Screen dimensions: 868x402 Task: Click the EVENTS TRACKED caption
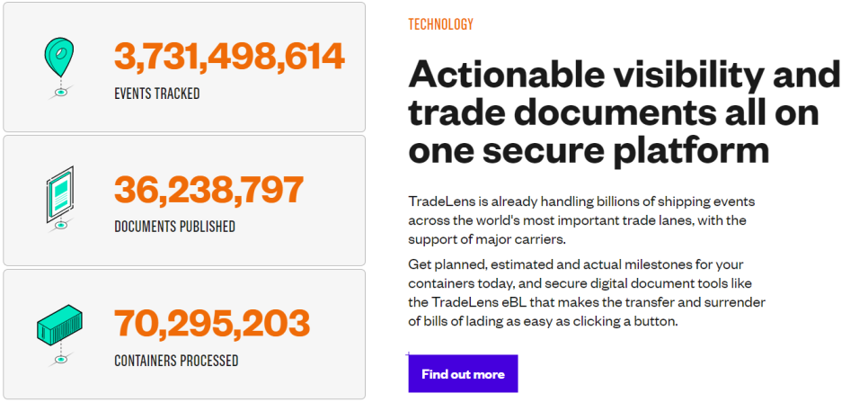point(156,94)
